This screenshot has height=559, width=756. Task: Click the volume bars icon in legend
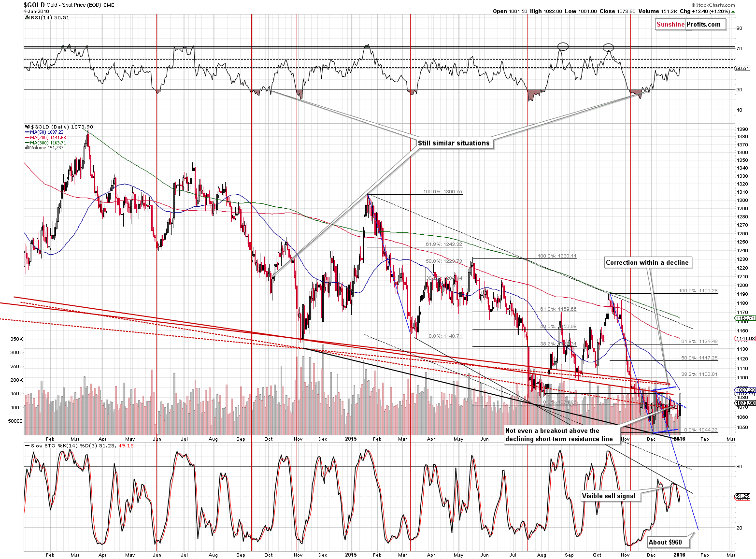(x=27, y=148)
